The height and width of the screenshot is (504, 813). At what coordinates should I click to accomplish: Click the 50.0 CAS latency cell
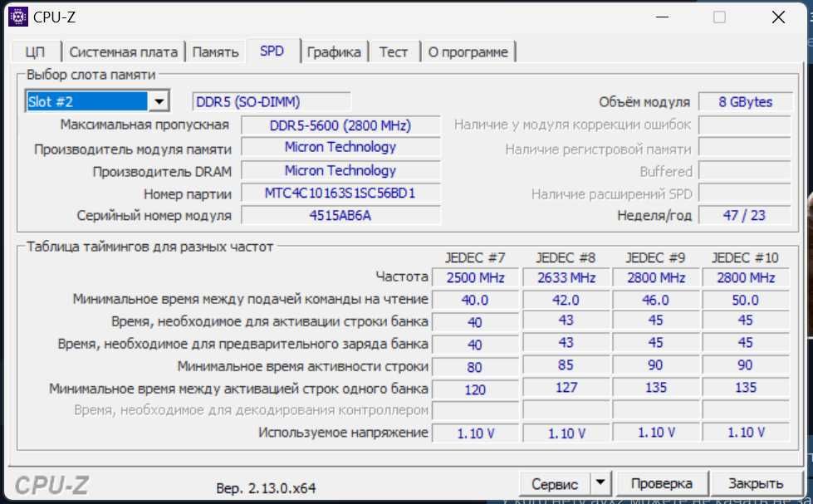(746, 301)
